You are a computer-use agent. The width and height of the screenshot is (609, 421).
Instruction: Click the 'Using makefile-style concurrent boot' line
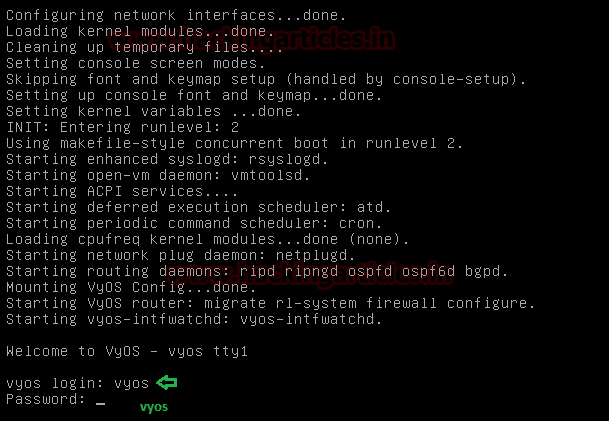click(234, 143)
